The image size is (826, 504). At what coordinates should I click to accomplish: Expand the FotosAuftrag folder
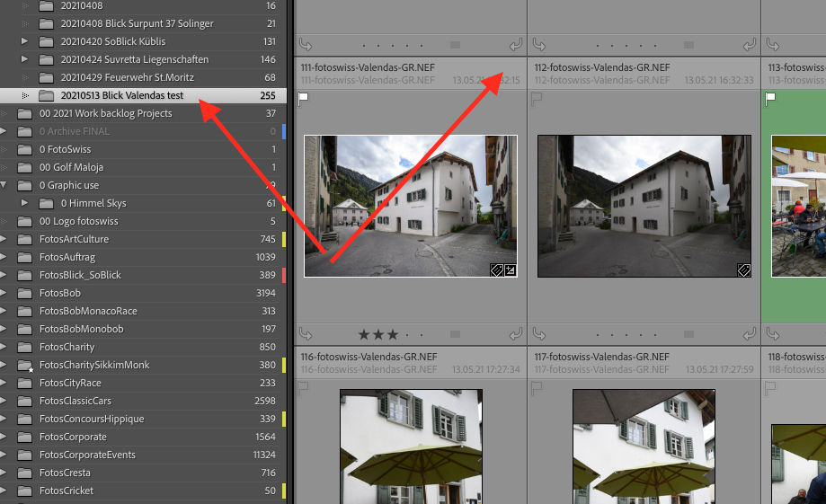click(4, 256)
